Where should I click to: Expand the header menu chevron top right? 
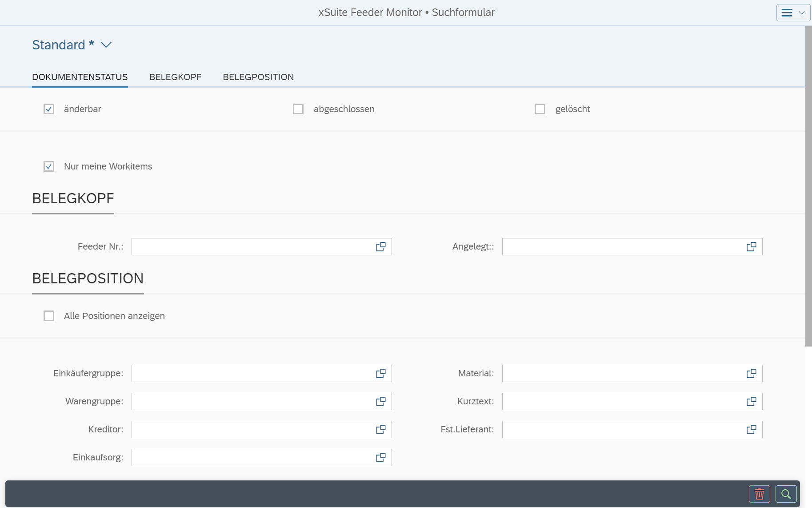(802, 12)
